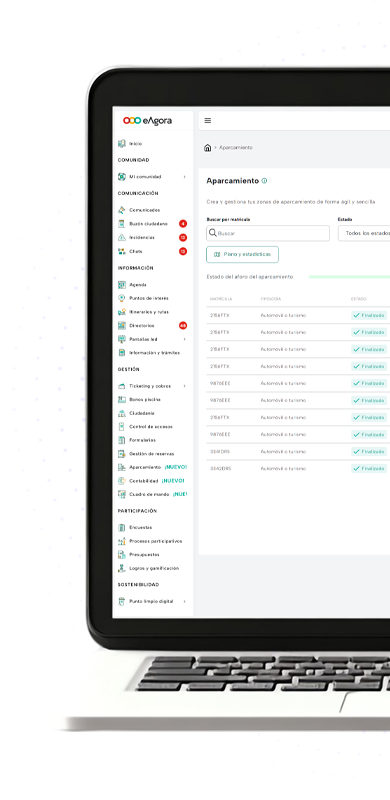This screenshot has width=390, height=800.
Task: Focus the Buscar por matrícula search field
Action: click(268, 233)
